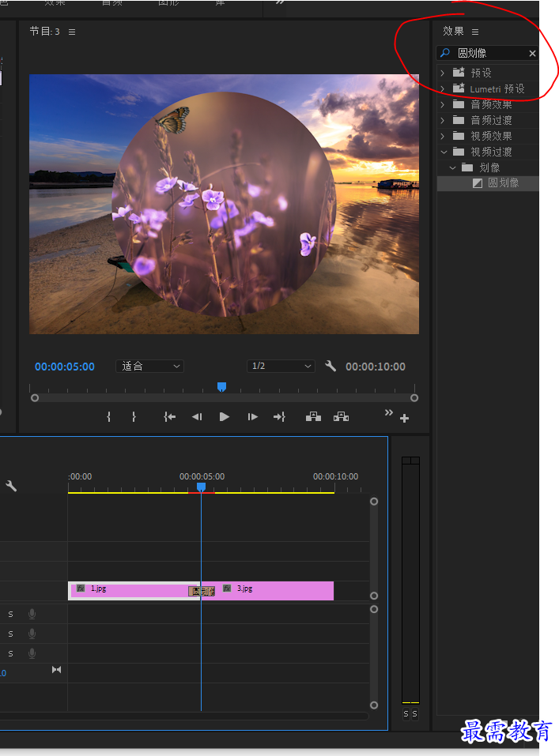Click the left zoom handle of the monitor scrollbar
This screenshot has width=559, height=756.
pyautogui.click(x=35, y=398)
